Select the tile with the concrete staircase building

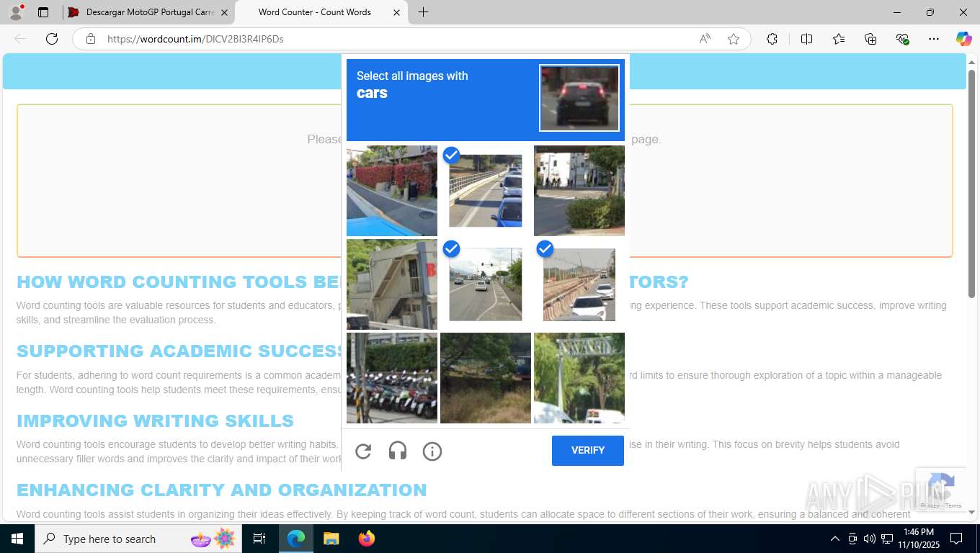(392, 284)
